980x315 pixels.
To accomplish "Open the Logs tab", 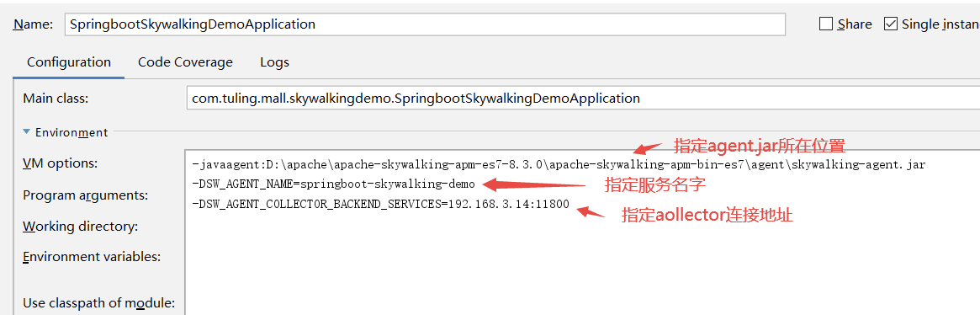I will click(x=274, y=62).
